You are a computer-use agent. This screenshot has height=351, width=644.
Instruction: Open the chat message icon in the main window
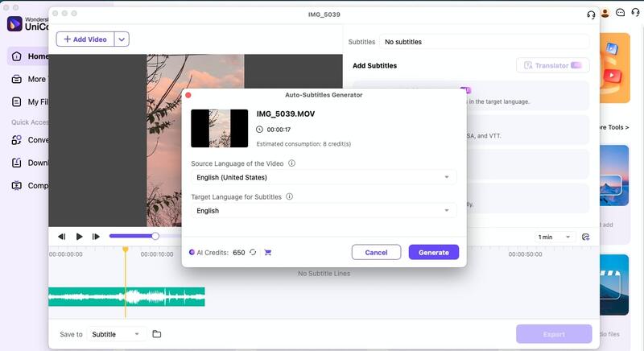620,13
